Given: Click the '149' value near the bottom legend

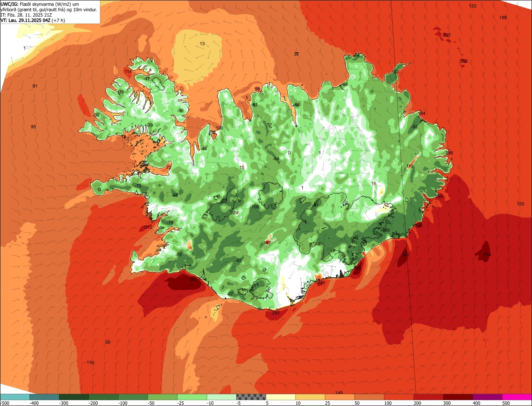Looking at the screenshot, I should (339, 393).
